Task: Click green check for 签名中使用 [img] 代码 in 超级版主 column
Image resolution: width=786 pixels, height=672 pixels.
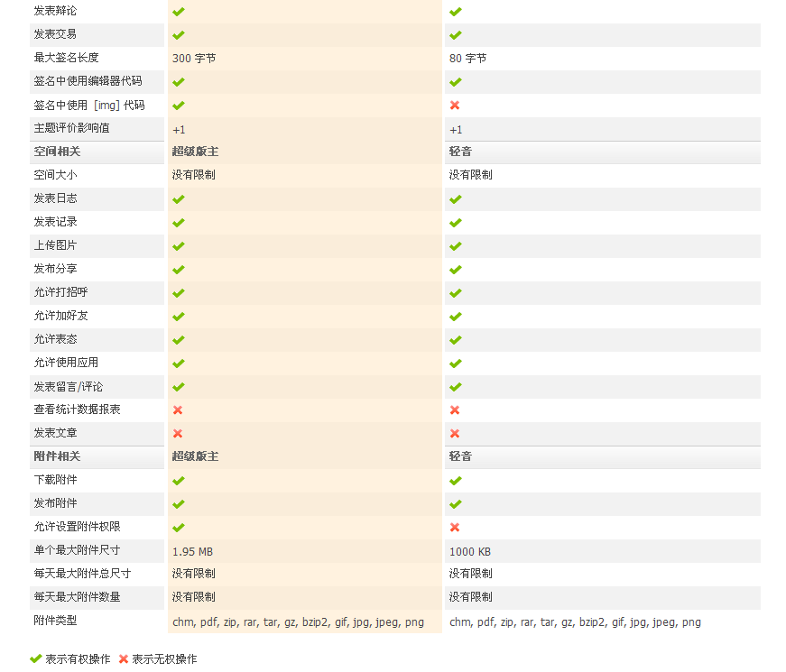Action: click(179, 106)
